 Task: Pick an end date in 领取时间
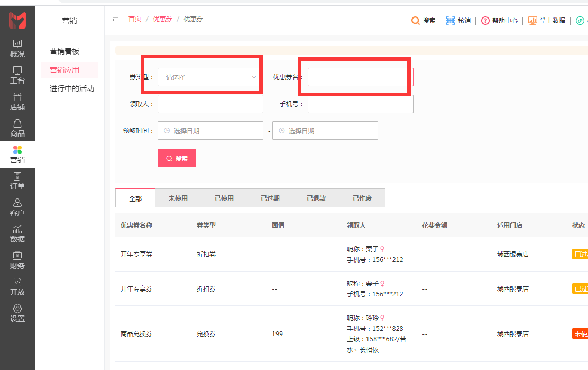pos(325,131)
